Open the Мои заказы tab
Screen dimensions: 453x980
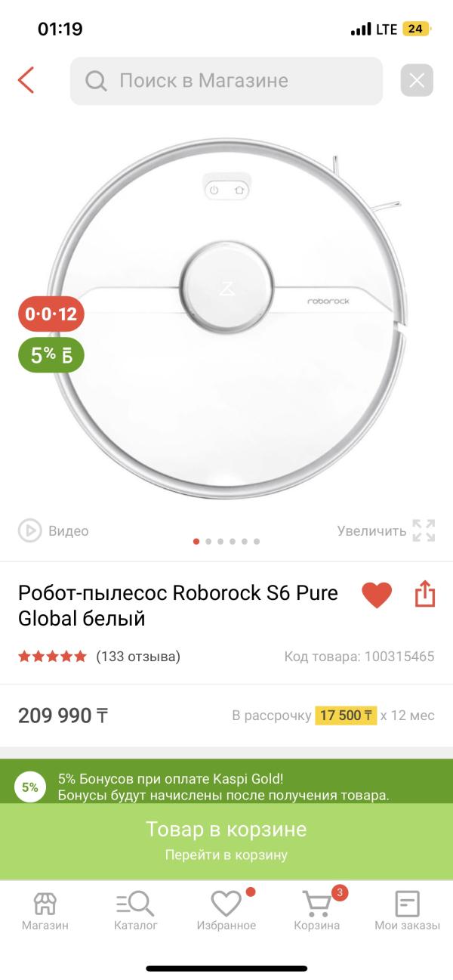click(x=407, y=910)
